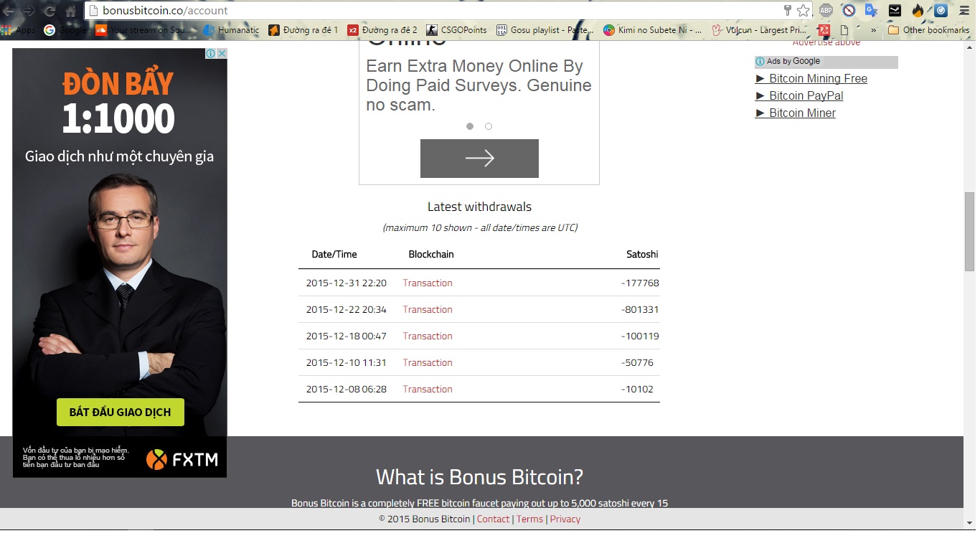The image size is (980, 551).
Task: Open the Đường ra đê 2 bookmark
Action: [x=382, y=30]
